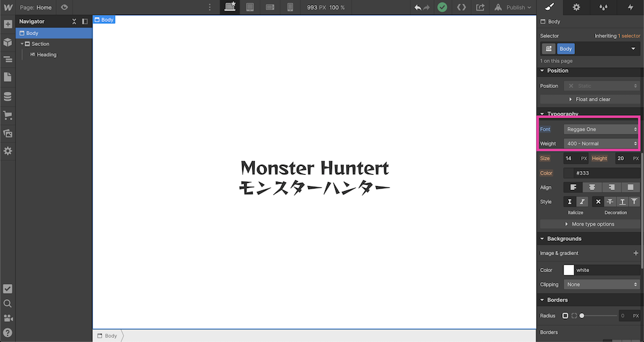Apply strikethrough decoration

pos(610,202)
